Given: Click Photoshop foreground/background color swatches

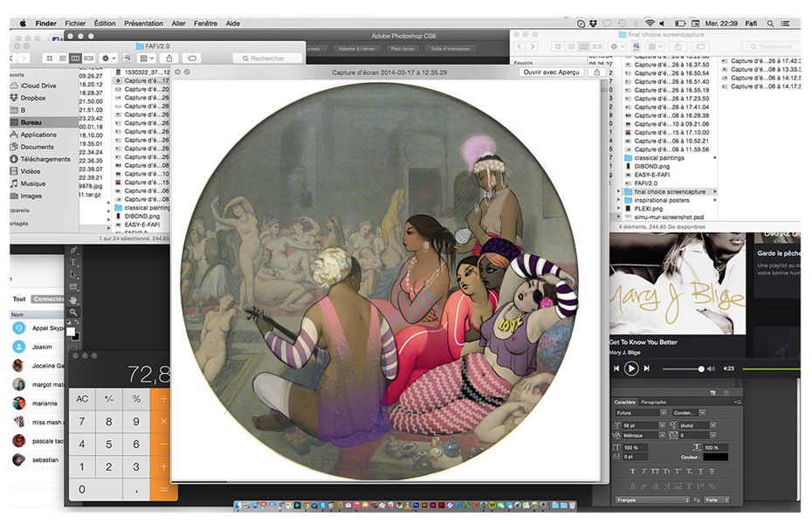Looking at the screenshot, I should (73, 333).
